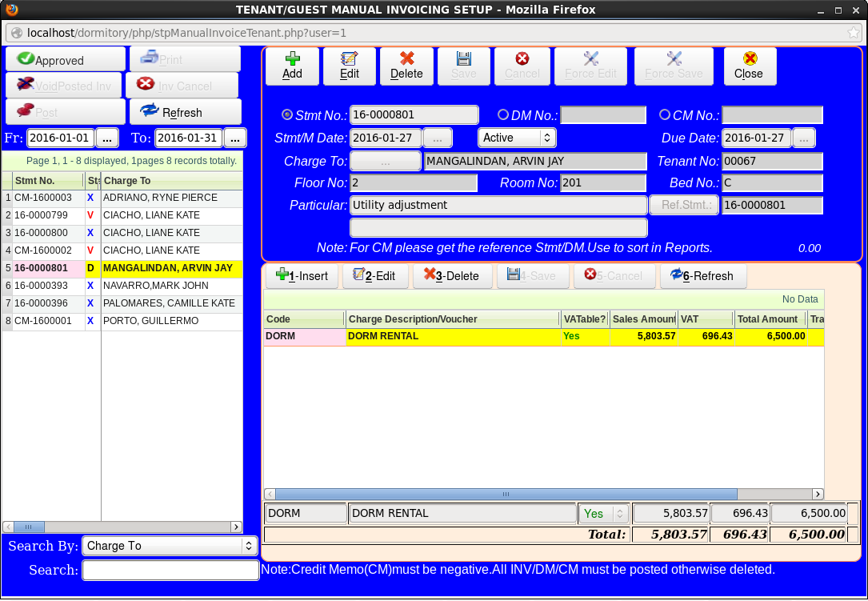Choose the CM No. radio button
This screenshot has height=601, width=868.
(x=665, y=114)
